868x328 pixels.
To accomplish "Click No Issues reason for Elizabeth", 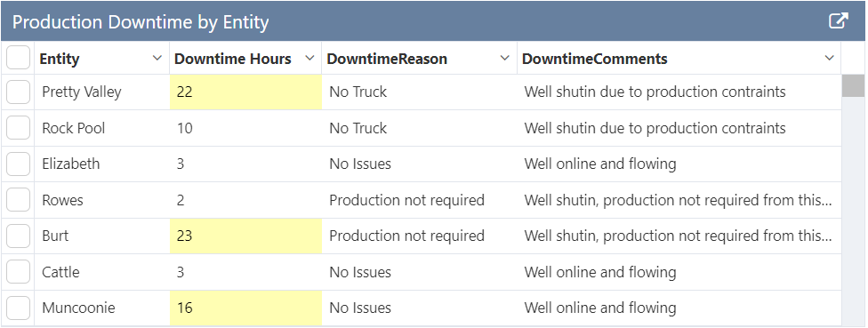I will 420,164.
